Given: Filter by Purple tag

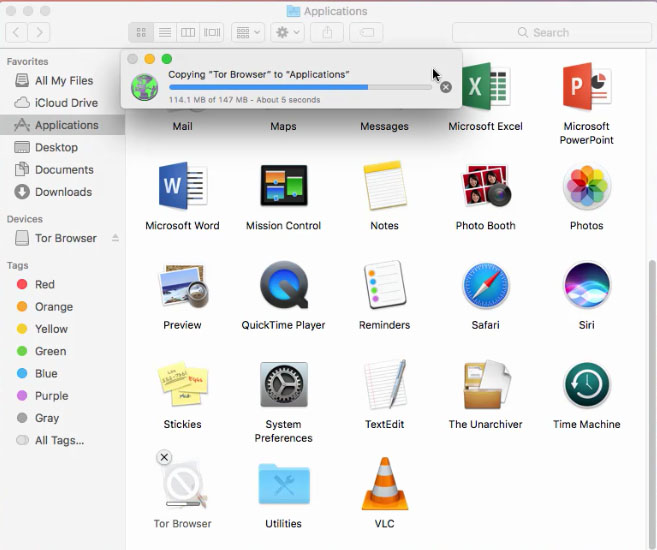Looking at the screenshot, I should pos(62,395).
